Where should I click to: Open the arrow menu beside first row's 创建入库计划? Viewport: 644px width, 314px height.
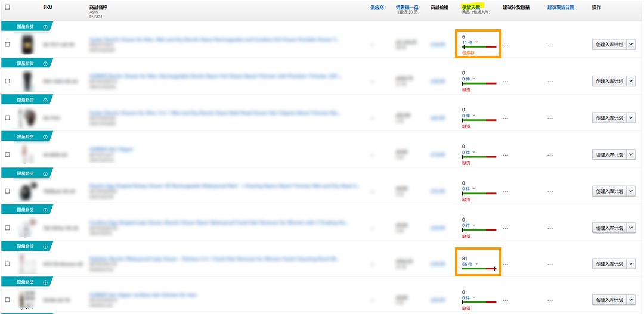tap(631, 44)
